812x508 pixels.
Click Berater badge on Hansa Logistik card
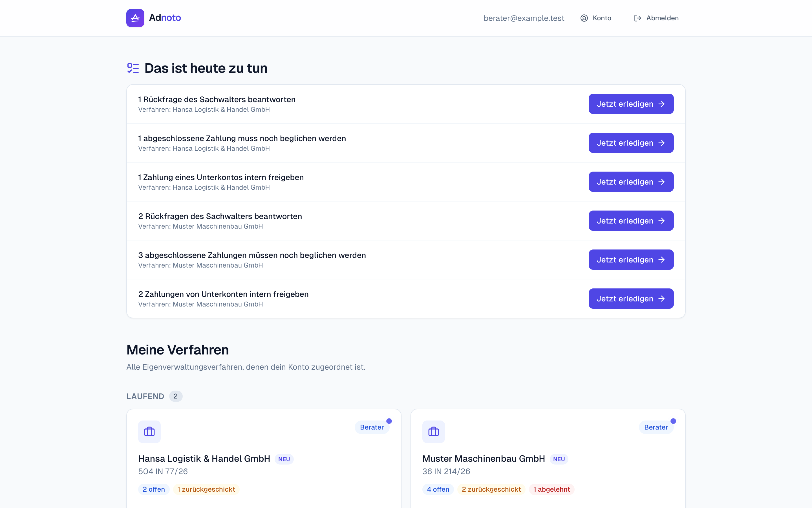pos(372,427)
